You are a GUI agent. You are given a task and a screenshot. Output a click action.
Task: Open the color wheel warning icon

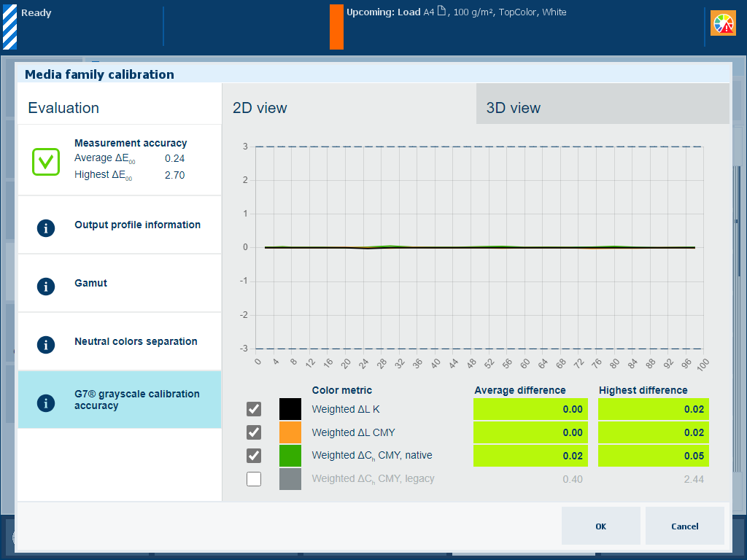(x=723, y=24)
